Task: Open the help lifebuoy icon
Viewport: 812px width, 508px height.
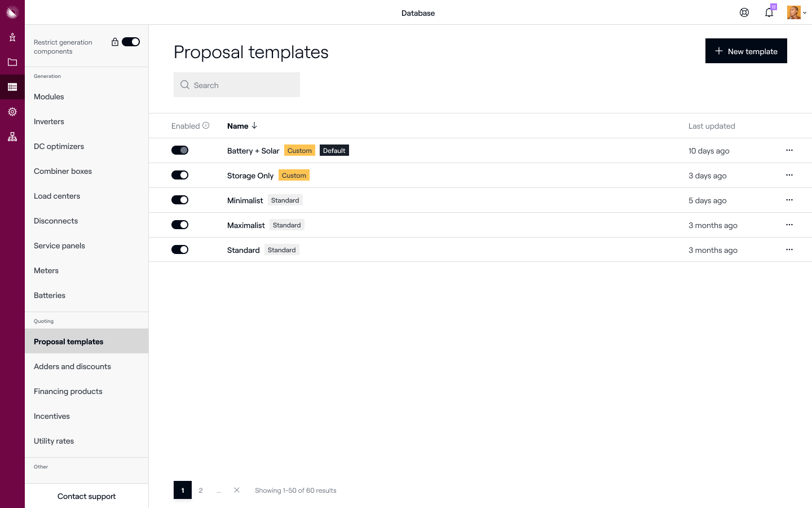Action: click(x=744, y=12)
